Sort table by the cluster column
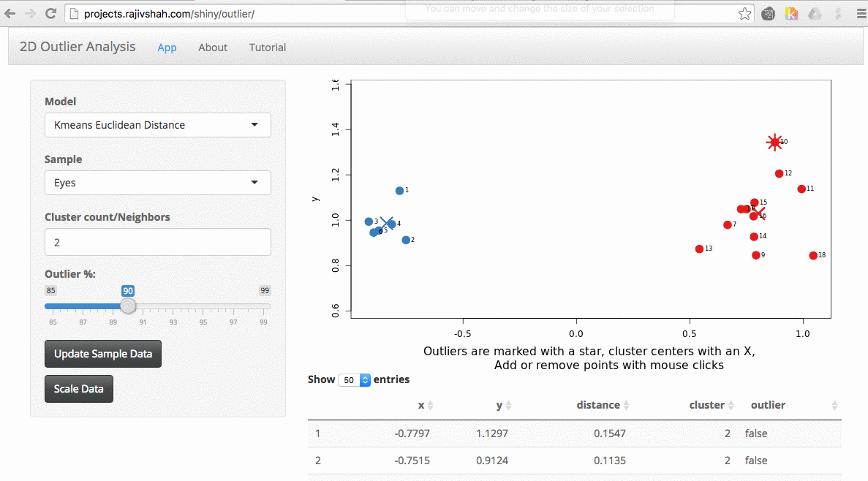The image size is (868, 481). click(x=730, y=406)
